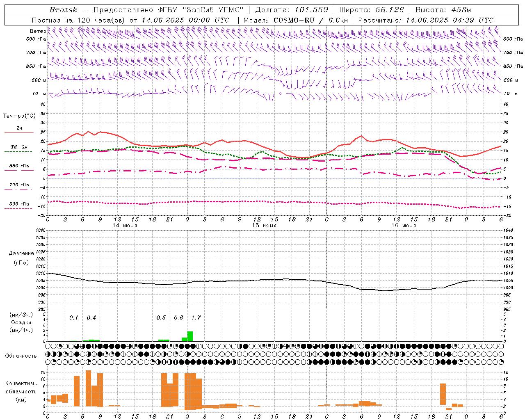Image resolution: width=525 pixels, height=420 pixels.
Task: Click the Bratsk station name in the header
Action: coord(63,10)
